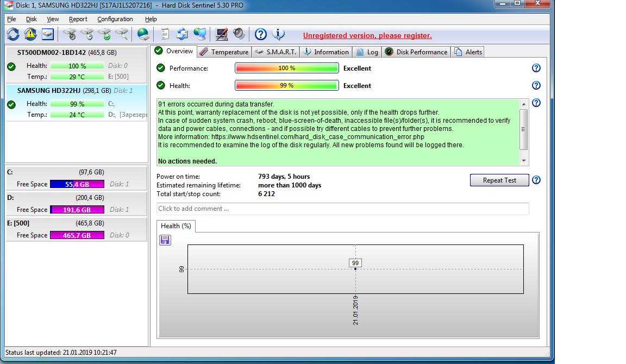626x364 pixels.
Task: Open the Help menu
Action: pos(151,19)
